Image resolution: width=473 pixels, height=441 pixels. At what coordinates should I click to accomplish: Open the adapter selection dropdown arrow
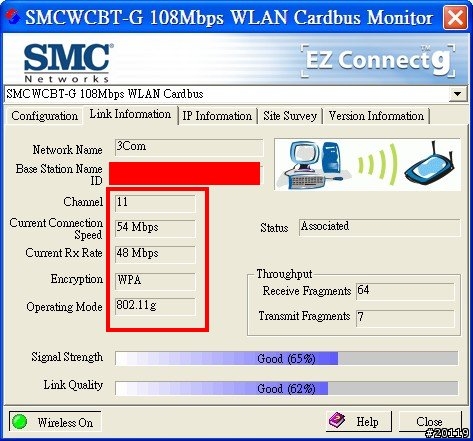pos(457,94)
